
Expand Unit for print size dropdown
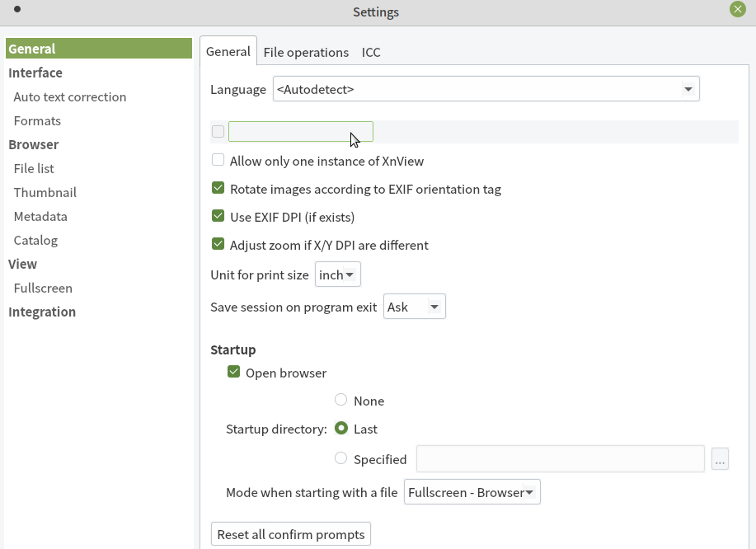(337, 274)
